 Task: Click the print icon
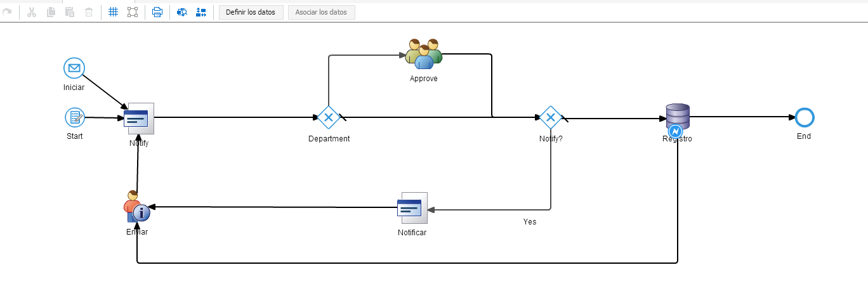[157, 12]
